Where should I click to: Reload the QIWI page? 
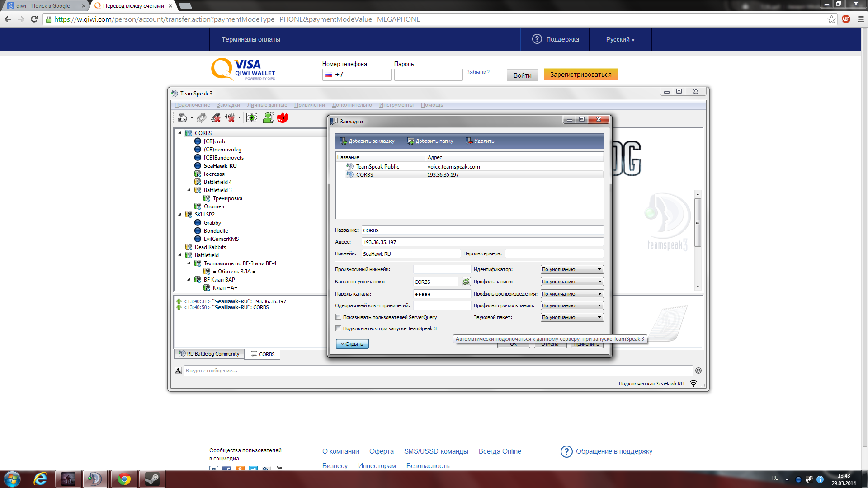34,19
